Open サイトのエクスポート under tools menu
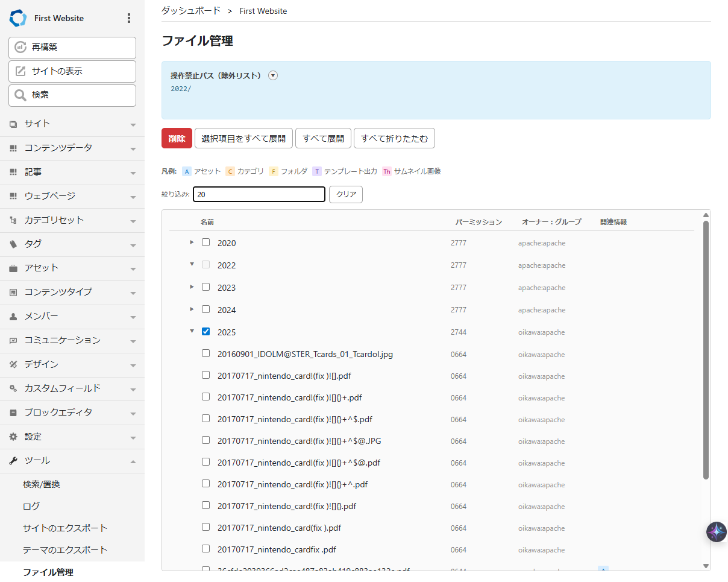 (65, 528)
